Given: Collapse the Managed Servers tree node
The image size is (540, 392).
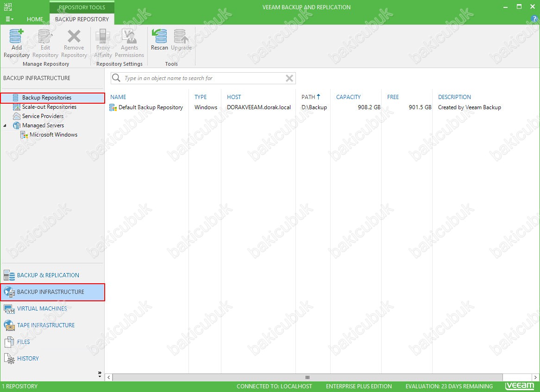Looking at the screenshot, I should point(5,125).
